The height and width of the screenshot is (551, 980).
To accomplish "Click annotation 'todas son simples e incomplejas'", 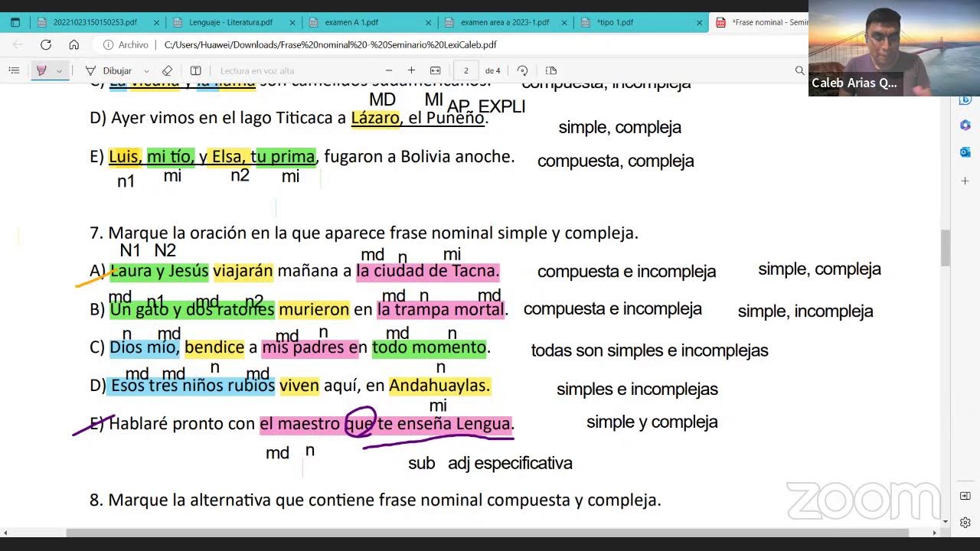I will [x=649, y=350].
